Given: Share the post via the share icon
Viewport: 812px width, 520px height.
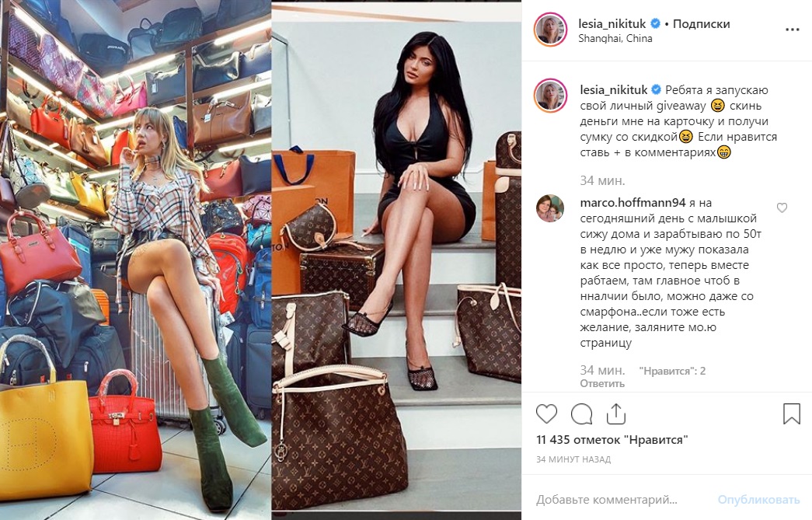Looking at the screenshot, I should coord(615,414).
